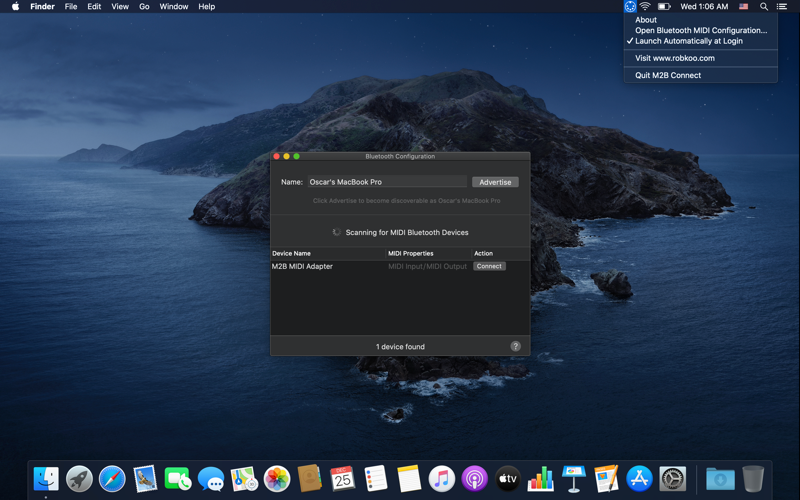Open App Store from the dock
800x500 pixels.
click(x=640, y=479)
